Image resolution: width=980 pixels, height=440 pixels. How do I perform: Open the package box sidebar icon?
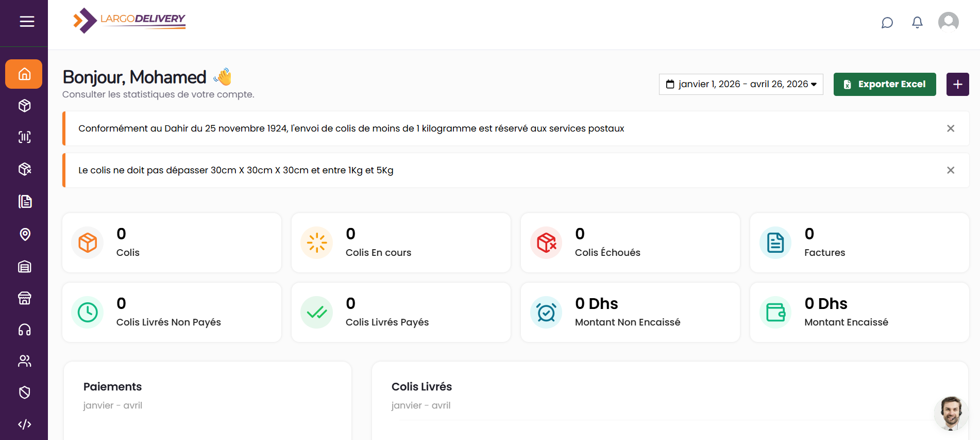click(24, 106)
